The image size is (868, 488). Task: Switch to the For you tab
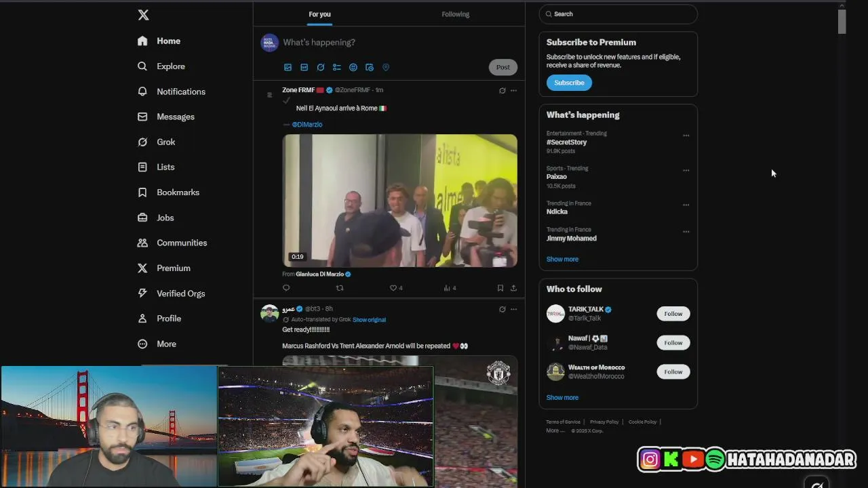(319, 14)
